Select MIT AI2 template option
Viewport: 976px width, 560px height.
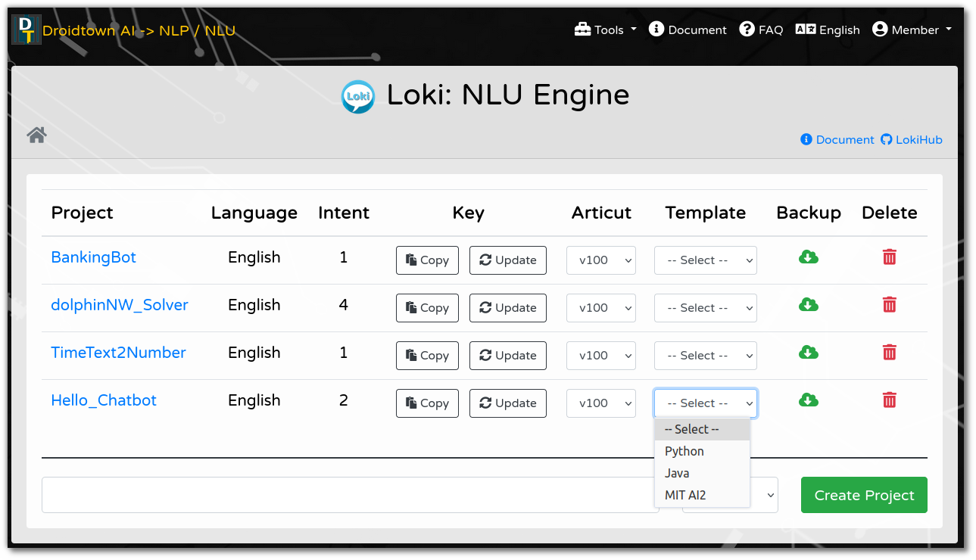coord(685,495)
